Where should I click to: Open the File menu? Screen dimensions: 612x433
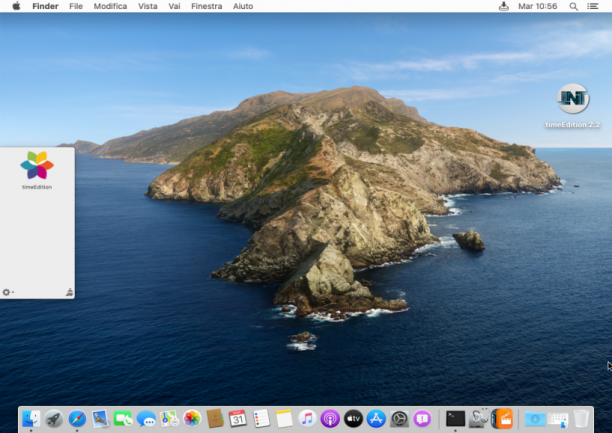coord(76,6)
